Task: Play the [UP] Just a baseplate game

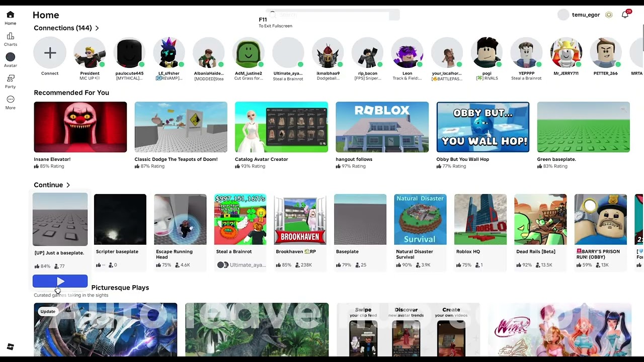Action: coord(60,282)
